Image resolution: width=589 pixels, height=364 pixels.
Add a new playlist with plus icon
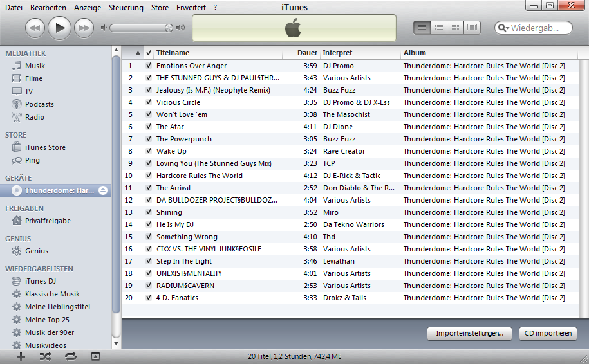(21, 356)
